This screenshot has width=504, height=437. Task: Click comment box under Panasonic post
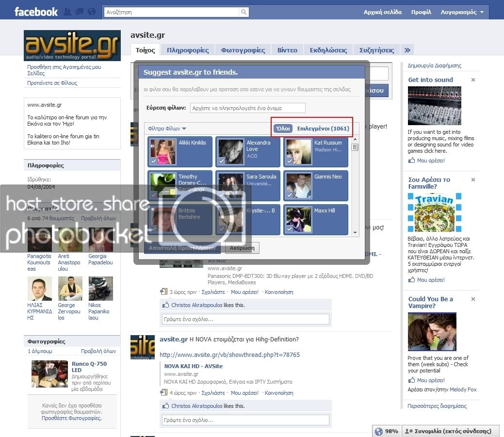point(245,319)
